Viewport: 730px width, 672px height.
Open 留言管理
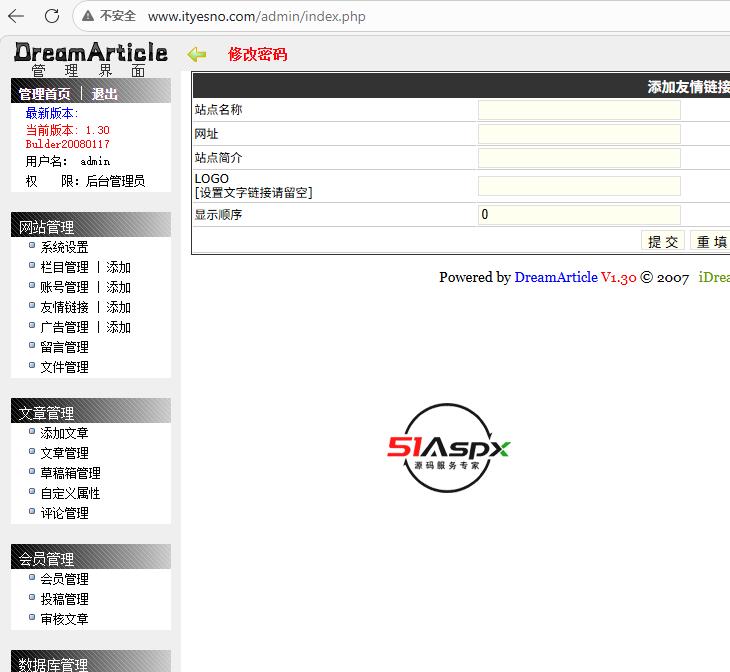click(64, 347)
